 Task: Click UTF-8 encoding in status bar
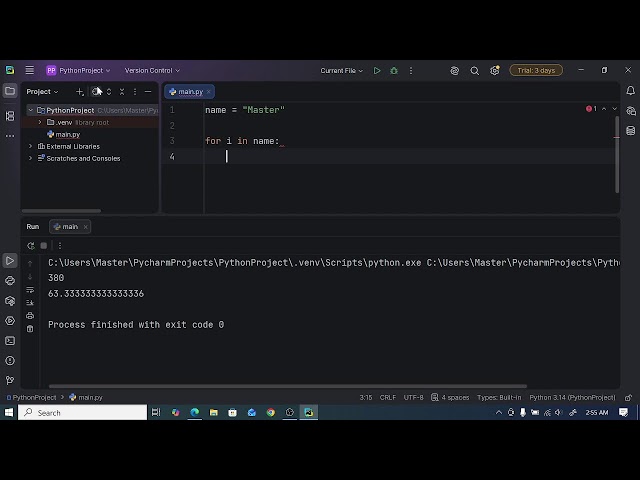[413, 397]
